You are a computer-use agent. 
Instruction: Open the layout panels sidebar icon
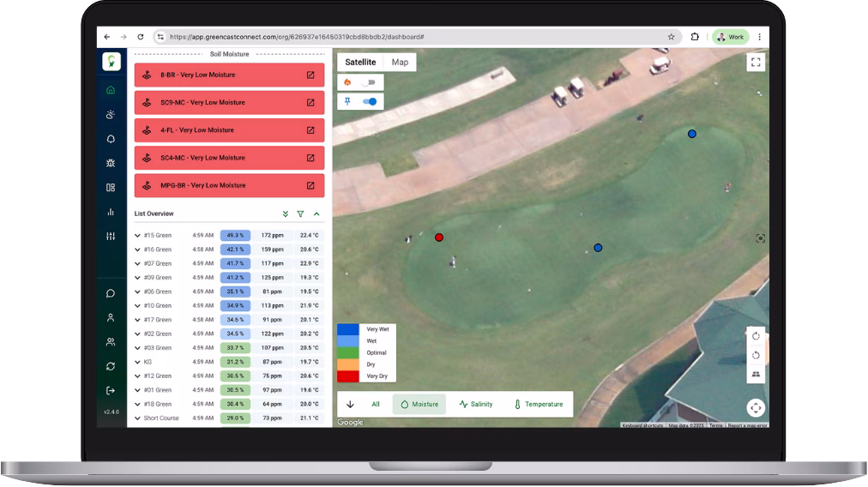click(111, 188)
